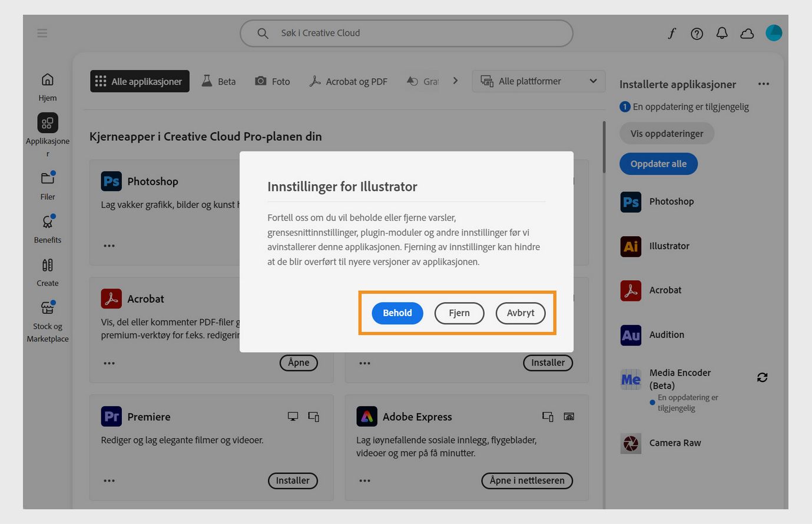Click the Kjerneapper i Creative Cloud Pro-planen heading
Viewport: 812px width, 524px height.
click(x=206, y=136)
